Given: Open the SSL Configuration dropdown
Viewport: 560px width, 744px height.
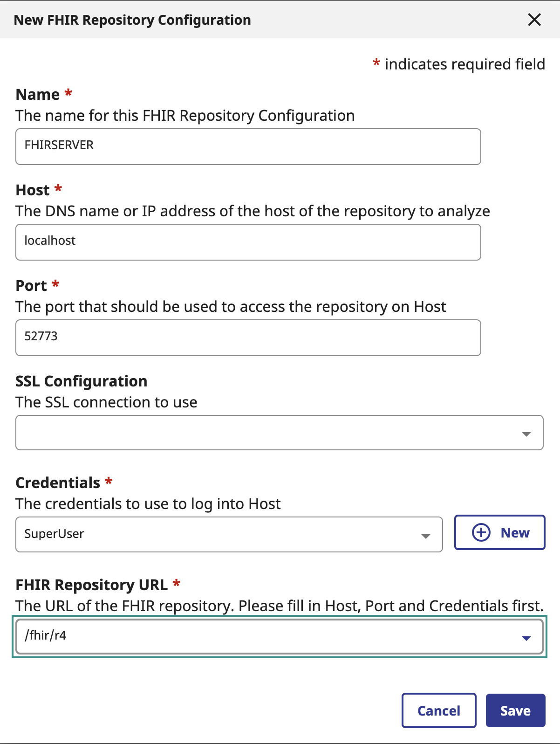Looking at the screenshot, I should click(280, 433).
